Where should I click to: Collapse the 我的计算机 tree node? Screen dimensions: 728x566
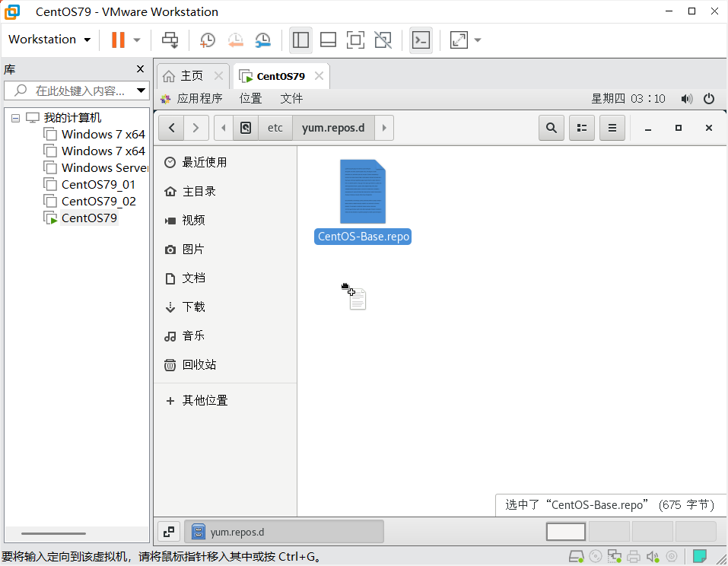pos(15,118)
